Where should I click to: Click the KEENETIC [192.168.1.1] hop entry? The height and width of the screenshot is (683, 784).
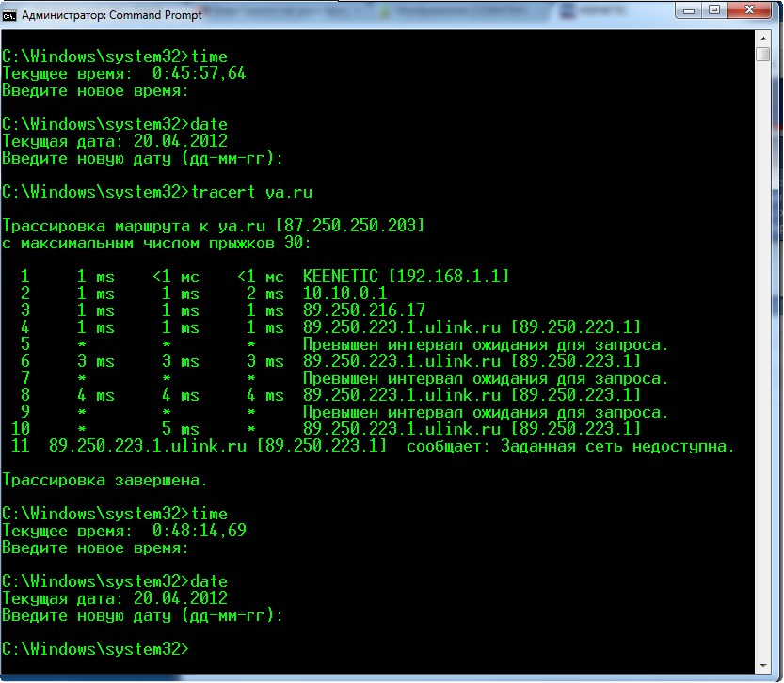pos(406,277)
